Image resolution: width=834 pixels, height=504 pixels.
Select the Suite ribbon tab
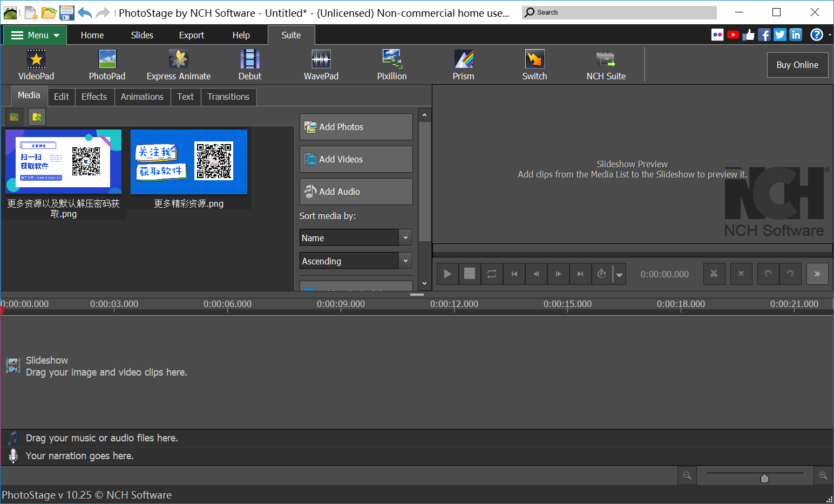tap(291, 35)
